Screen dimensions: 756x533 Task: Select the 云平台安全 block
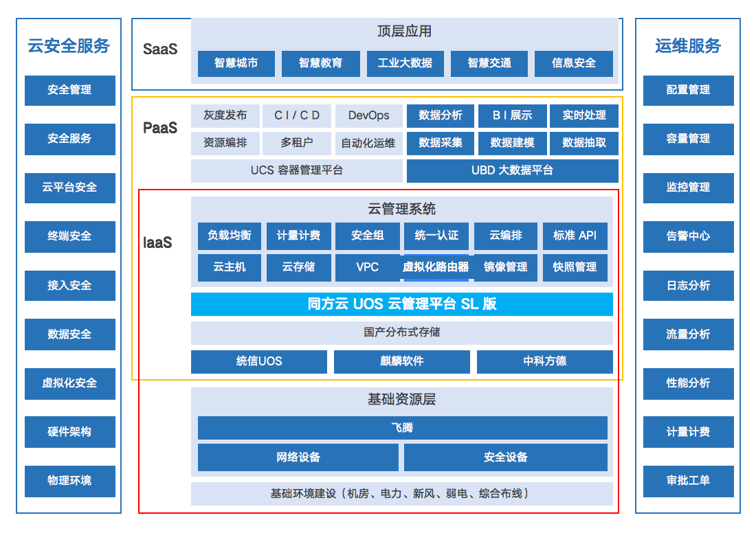tap(70, 188)
